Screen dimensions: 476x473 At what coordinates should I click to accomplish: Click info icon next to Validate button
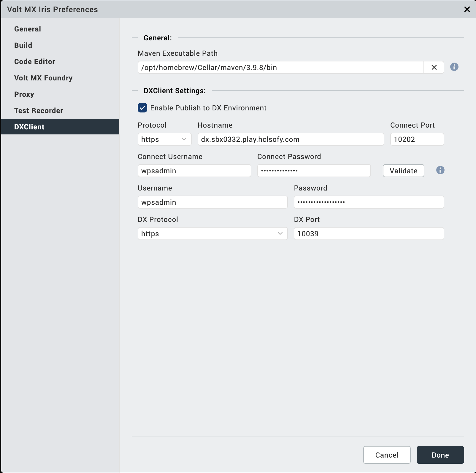click(x=440, y=170)
